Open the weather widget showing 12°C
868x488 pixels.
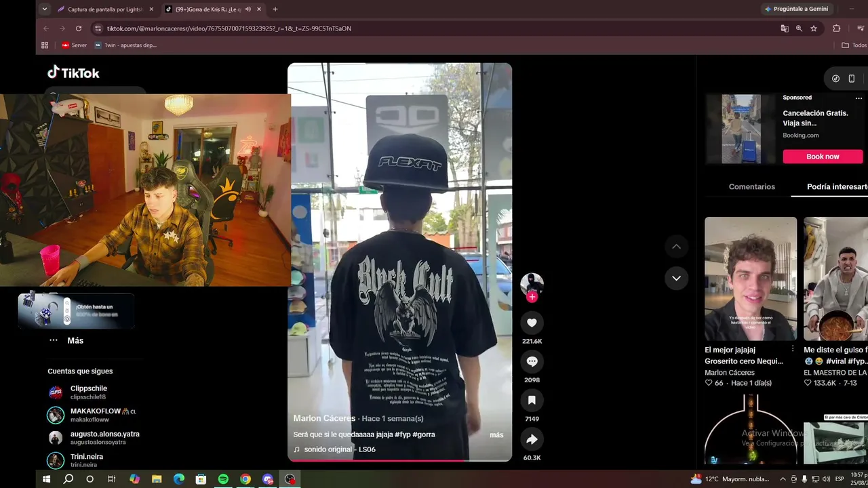point(730,479)
